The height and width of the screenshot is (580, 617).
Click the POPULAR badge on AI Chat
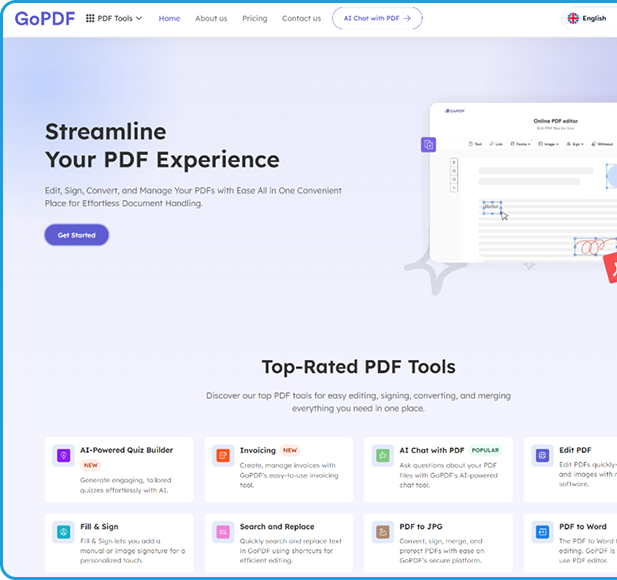click(x=485, y=450)
